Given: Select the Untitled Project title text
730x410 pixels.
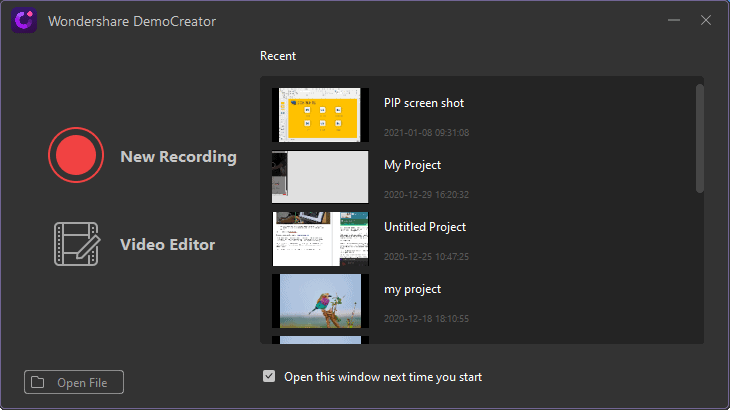Looking at the screenshot, I should click(x=425, y=227).
